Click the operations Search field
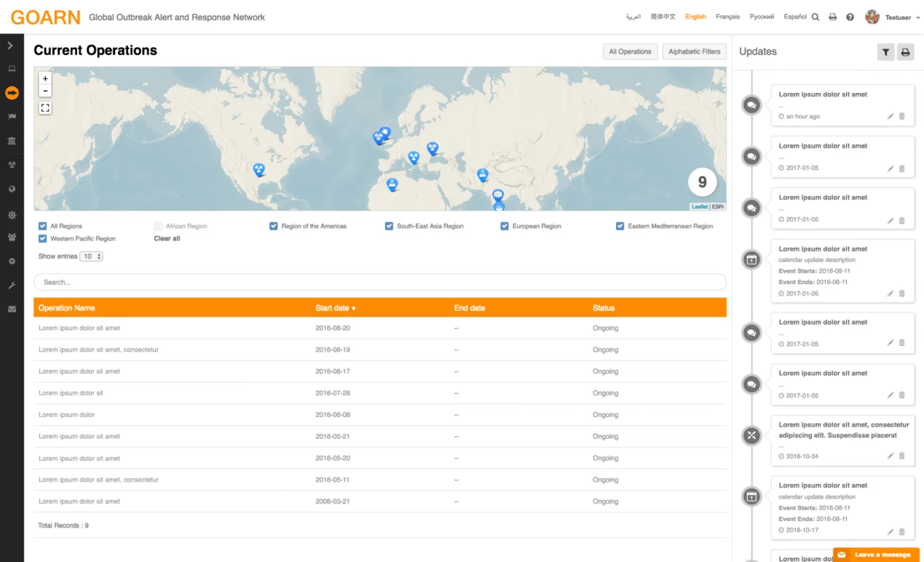The height and width of the screenshot is (562, 924). [x=380, y=282]
